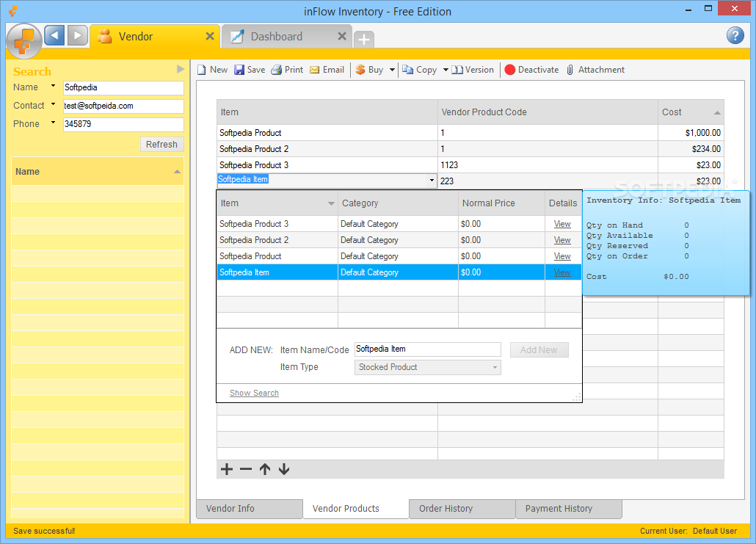View details for Softpedia Product 2
This screenshot has height=544, width=756.
(562, 240)
